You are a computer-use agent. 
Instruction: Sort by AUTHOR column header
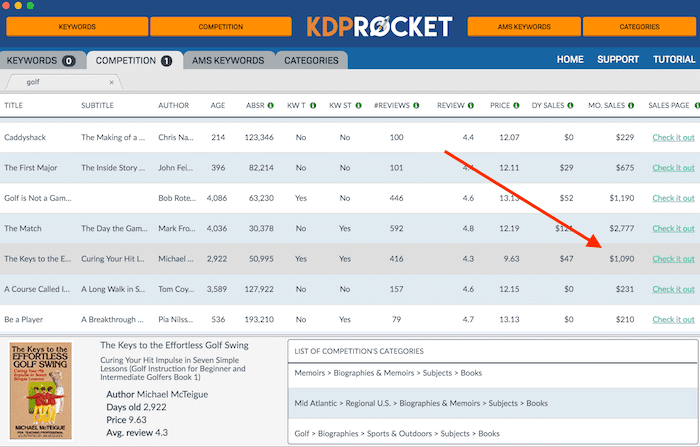(174, 105)
